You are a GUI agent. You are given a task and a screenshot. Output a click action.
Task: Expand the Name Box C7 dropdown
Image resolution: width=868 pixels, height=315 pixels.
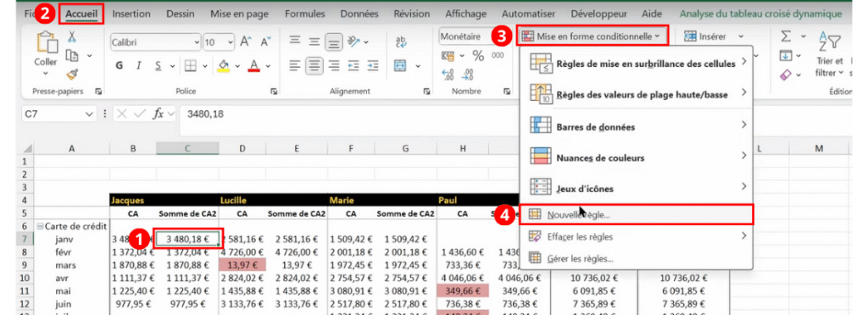point(90,114)
